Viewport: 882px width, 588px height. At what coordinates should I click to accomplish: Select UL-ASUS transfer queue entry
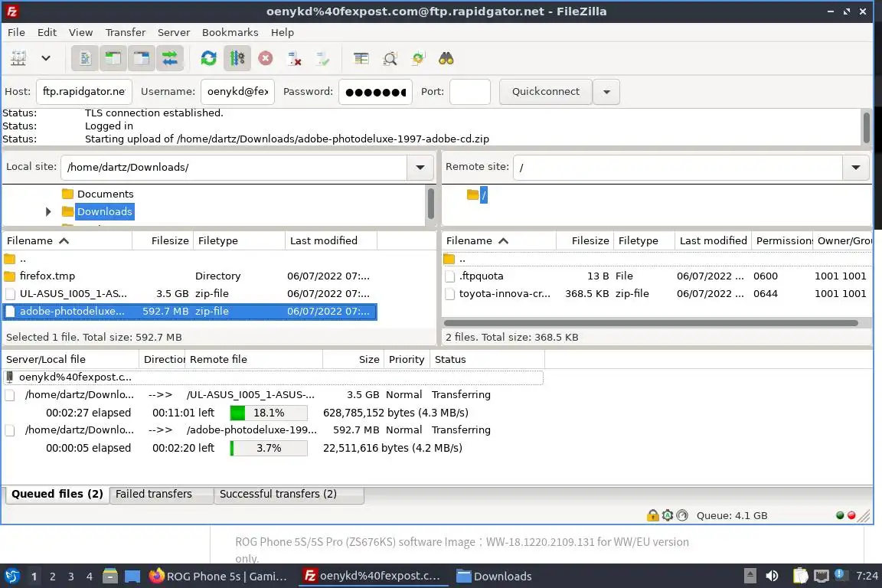click(x=273, y=395)
